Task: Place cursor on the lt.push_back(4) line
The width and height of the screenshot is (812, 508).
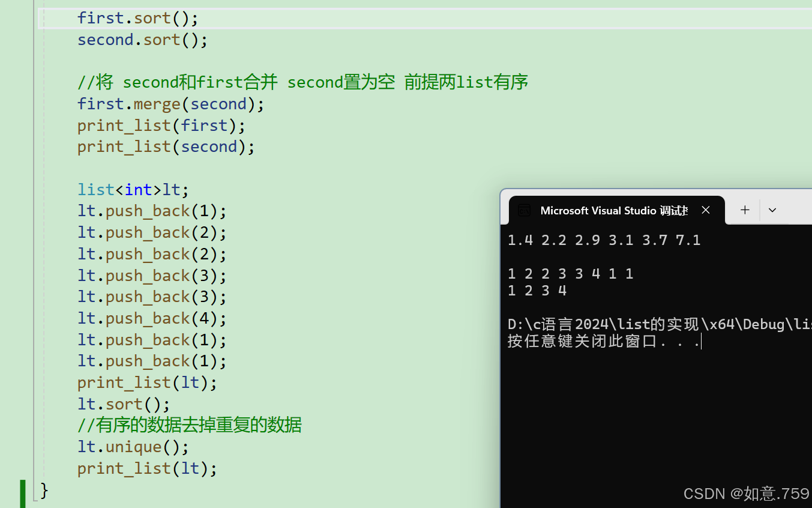Action: (152, 318)
